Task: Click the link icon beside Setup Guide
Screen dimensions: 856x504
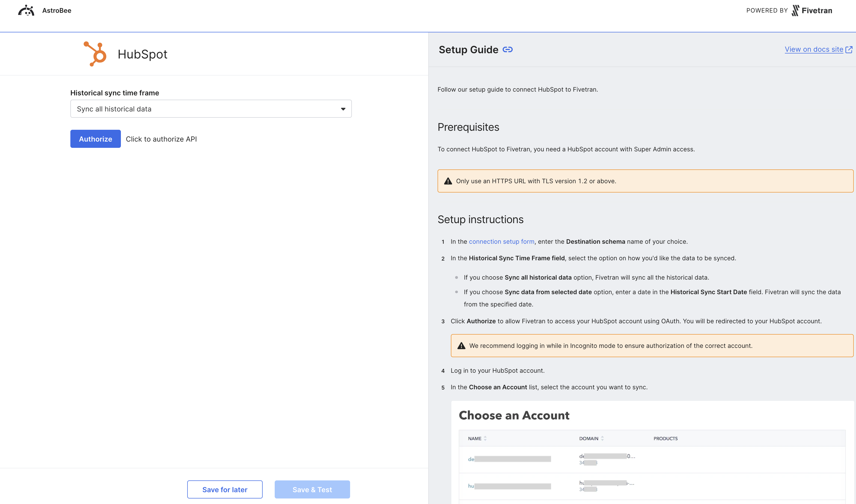Action: pos(508,49)
